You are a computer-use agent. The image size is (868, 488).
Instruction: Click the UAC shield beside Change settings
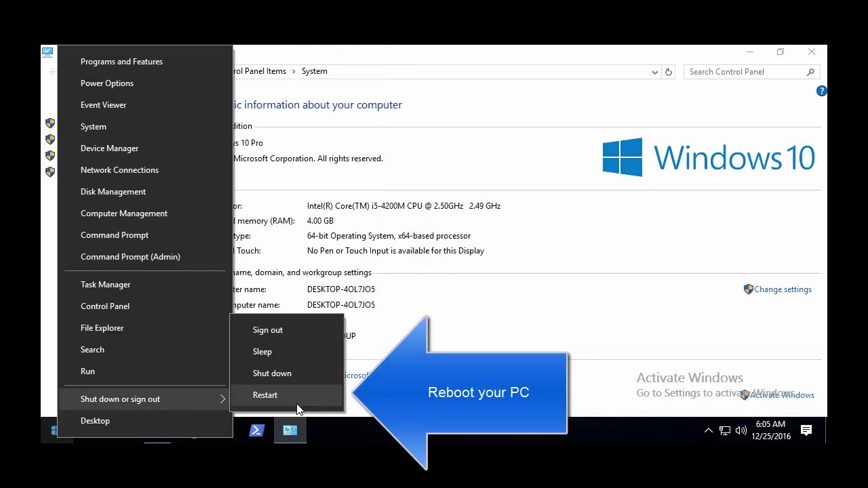pyautogui.click(x=748, y=289)
